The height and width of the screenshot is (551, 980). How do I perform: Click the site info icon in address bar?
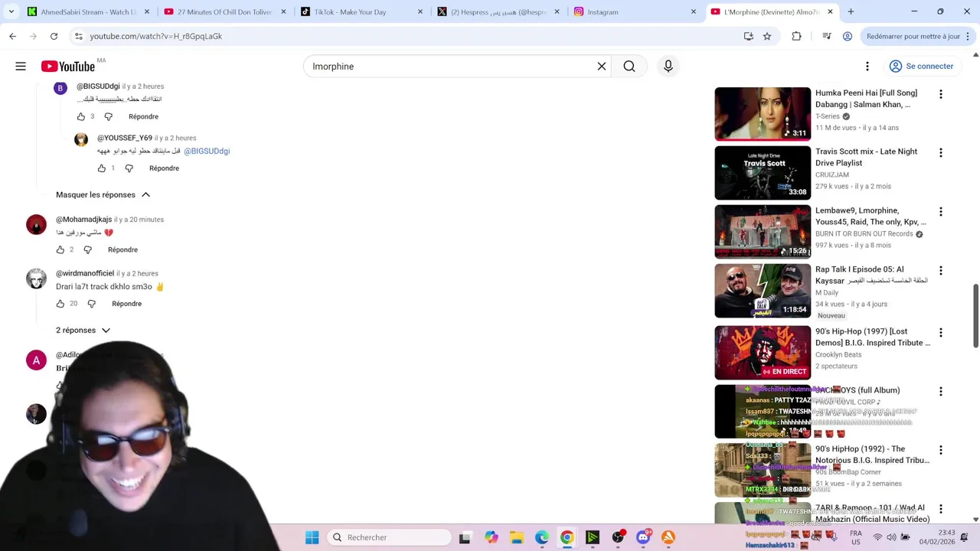(x=77, y=36)
